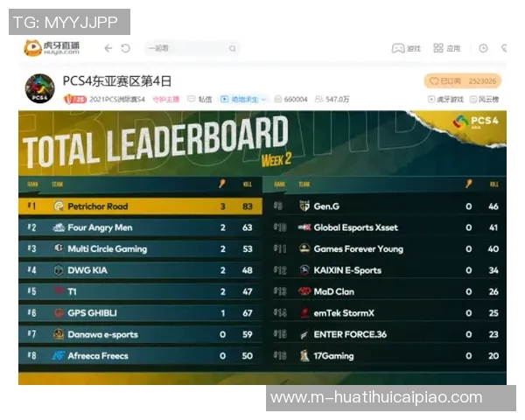Click the left table chicken-dinner column icon
525x420 pixels.
tap(221, 183)
